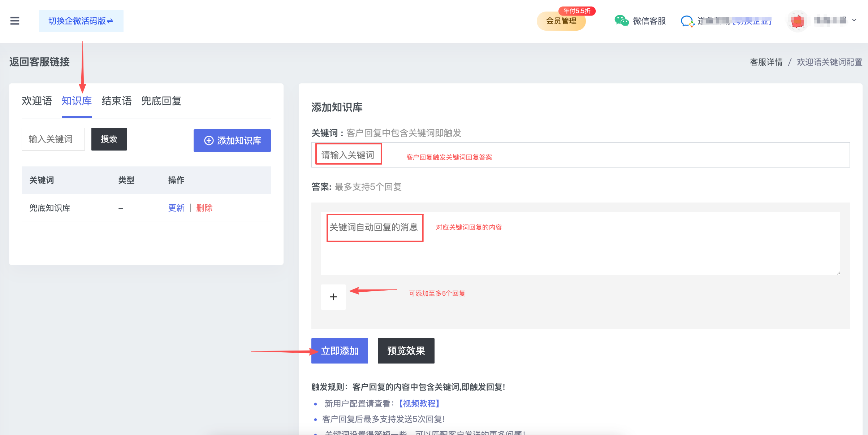Click the 搜索 button
This screenshot has height=435, width=868.
pyautogui.click(x=109, y=139)
